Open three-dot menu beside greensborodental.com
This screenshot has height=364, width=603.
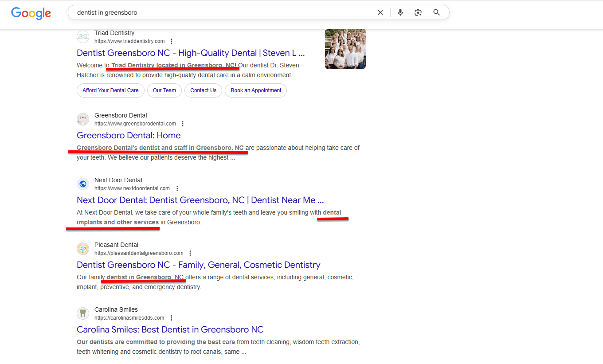point(183,124)
